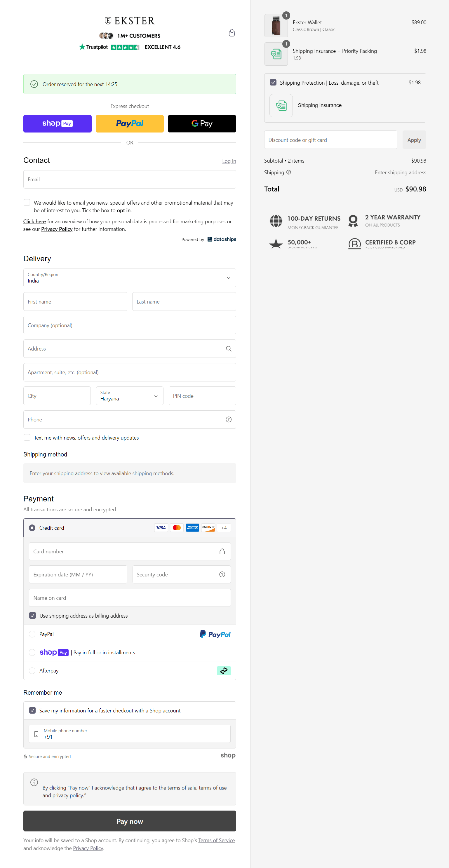The height and width of the screenshot is (868, 449).
Task: Click the Log in link
Action: pyautogui.click(x=229, y=161)
